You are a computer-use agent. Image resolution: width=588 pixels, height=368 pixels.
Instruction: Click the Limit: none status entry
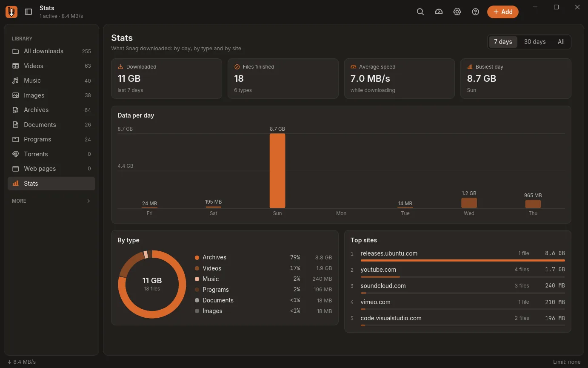click(567, 362)
